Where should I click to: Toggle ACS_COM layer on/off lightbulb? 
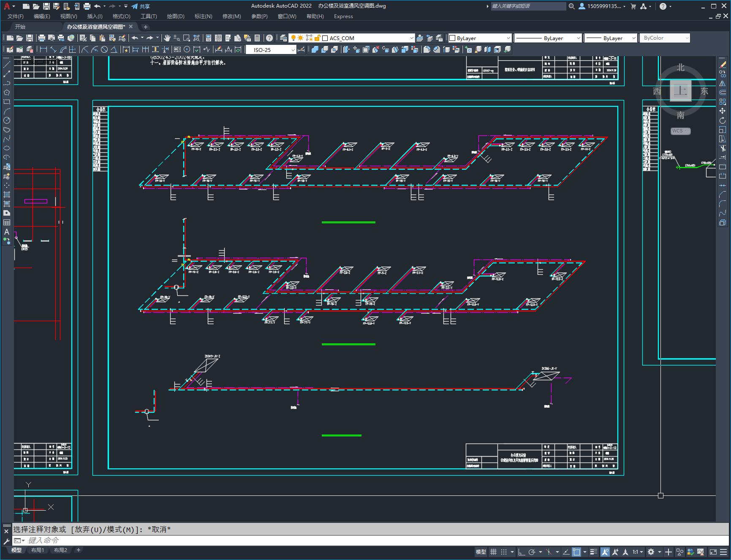tap(293, 38)
